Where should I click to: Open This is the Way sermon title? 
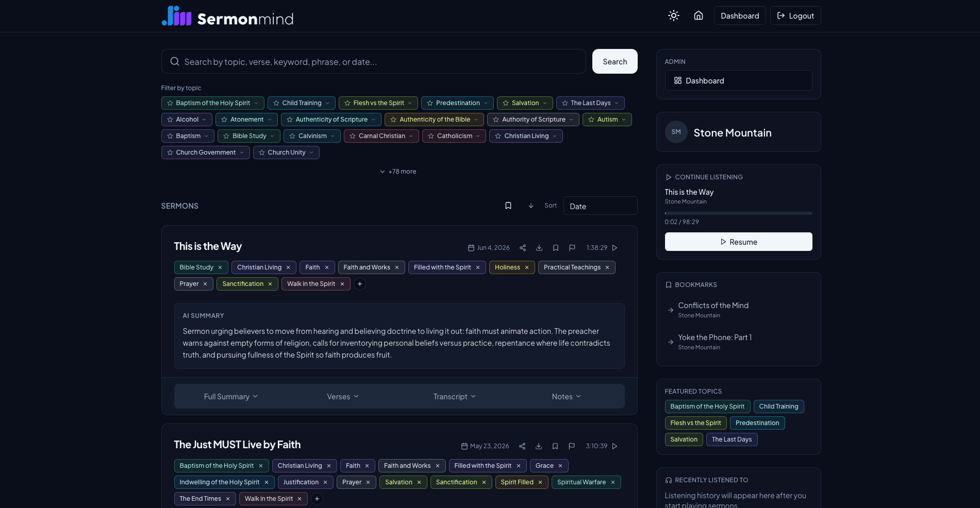[208, 246]
